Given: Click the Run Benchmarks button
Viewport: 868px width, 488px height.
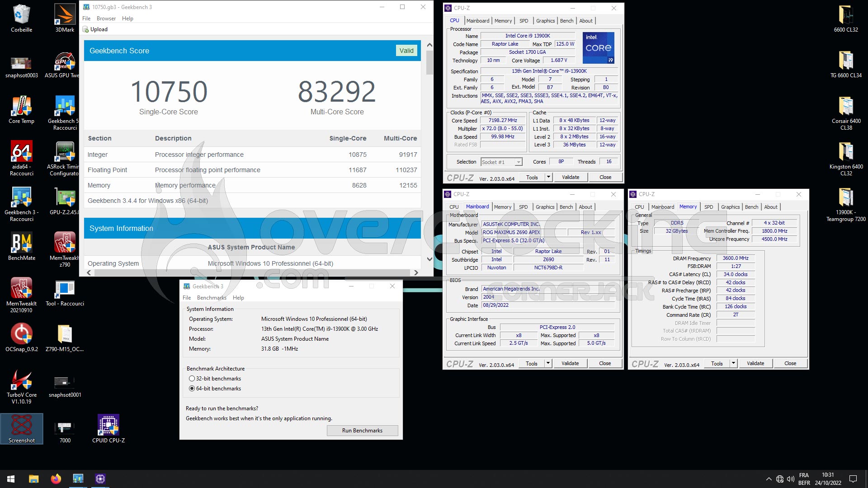Looking at the screenshot, I should [x=362, y=431].
